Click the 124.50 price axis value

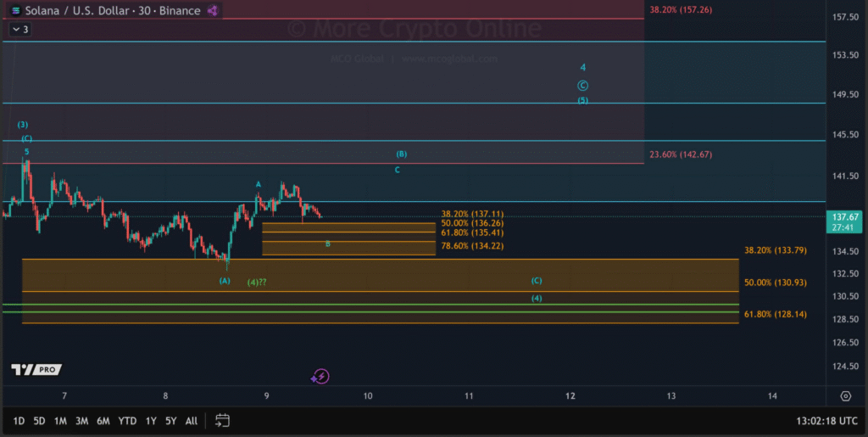click(845, 366)
